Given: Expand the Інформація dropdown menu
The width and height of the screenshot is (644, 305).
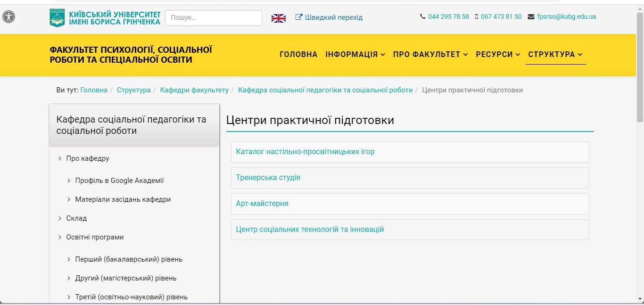Looking at the screenshot, I should 355,54.
